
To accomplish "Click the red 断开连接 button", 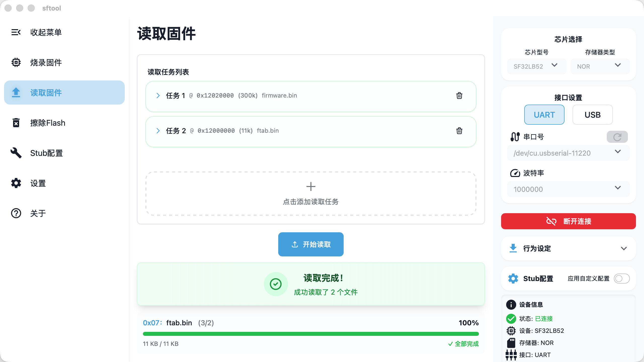I will [x=568, y=221].
